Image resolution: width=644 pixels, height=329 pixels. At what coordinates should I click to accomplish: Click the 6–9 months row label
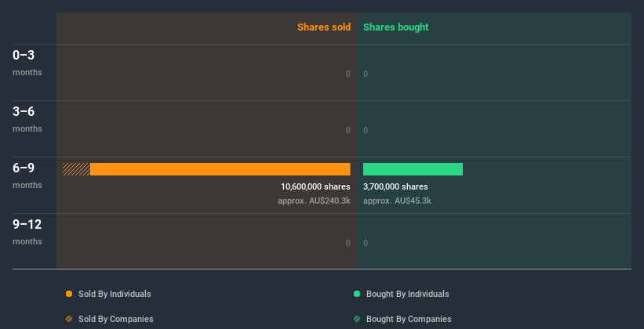[27, 175]
